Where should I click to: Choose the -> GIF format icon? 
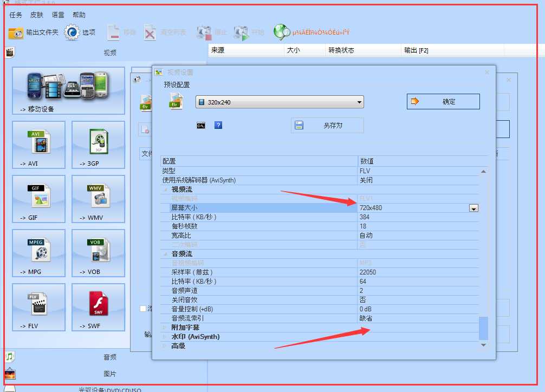click(38, 199)
